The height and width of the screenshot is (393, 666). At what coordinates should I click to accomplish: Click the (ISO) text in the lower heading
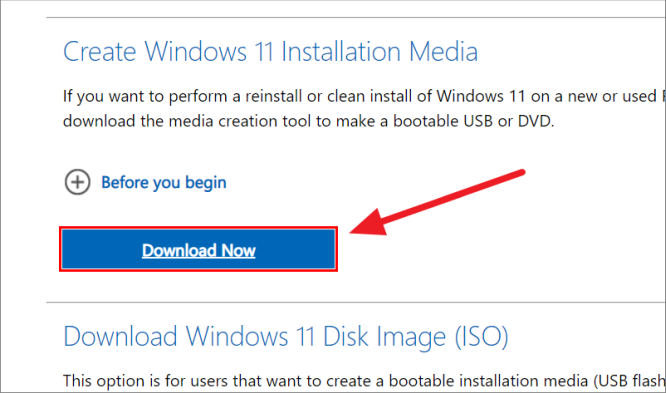click(482, 336)
